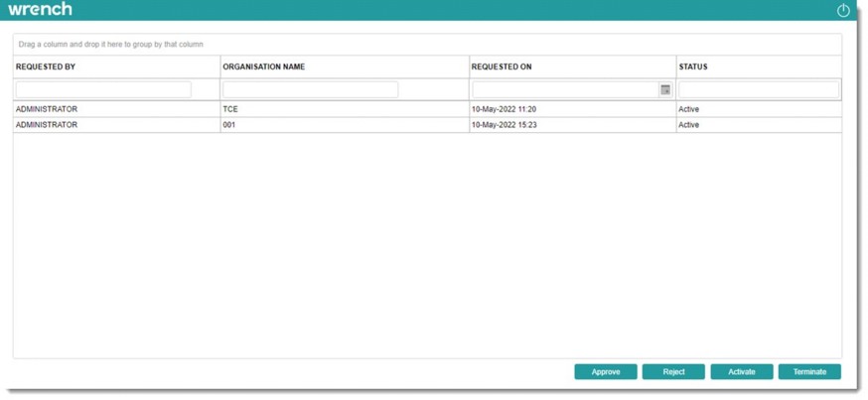Click the power logout icon

point(843,10)
